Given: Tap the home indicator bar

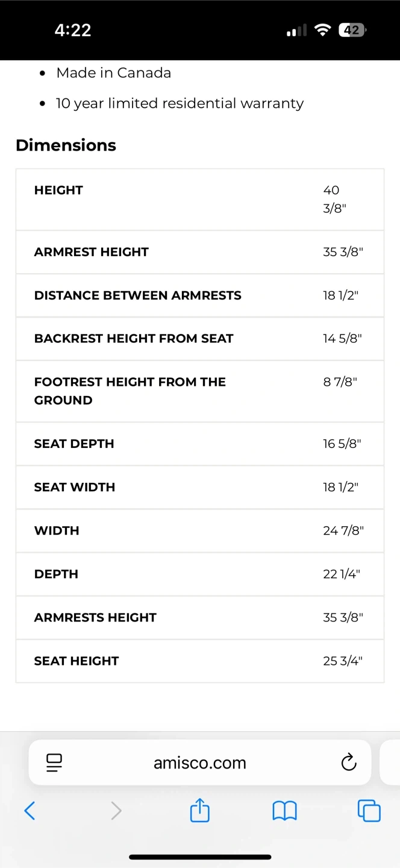Looking at the screenshot, I should pyautogui.click(x=200, y=857).
